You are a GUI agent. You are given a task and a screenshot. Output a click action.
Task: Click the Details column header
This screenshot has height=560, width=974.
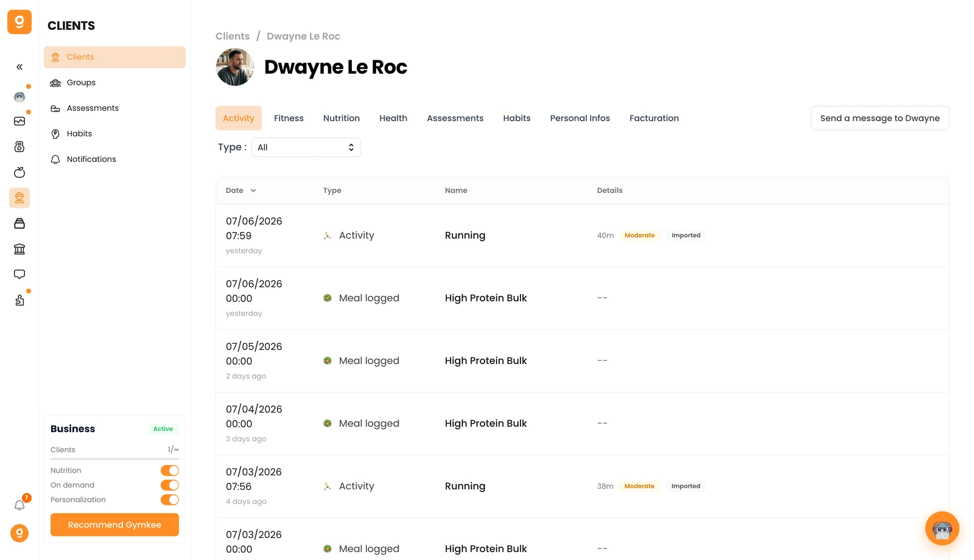coord(610,191)
